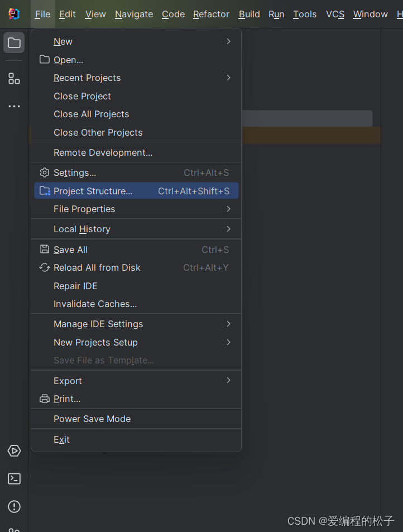
Task: Open the Edit menu
Action: click(x=67, y=15)
